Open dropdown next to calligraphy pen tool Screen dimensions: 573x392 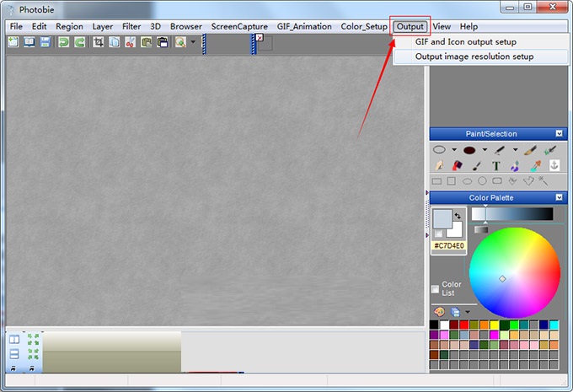515,149
